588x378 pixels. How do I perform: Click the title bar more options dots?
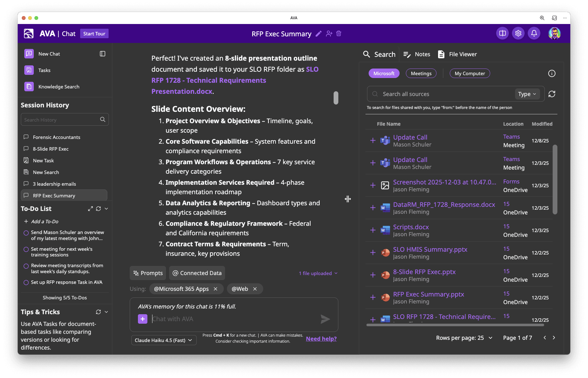[x=565, y=18]
